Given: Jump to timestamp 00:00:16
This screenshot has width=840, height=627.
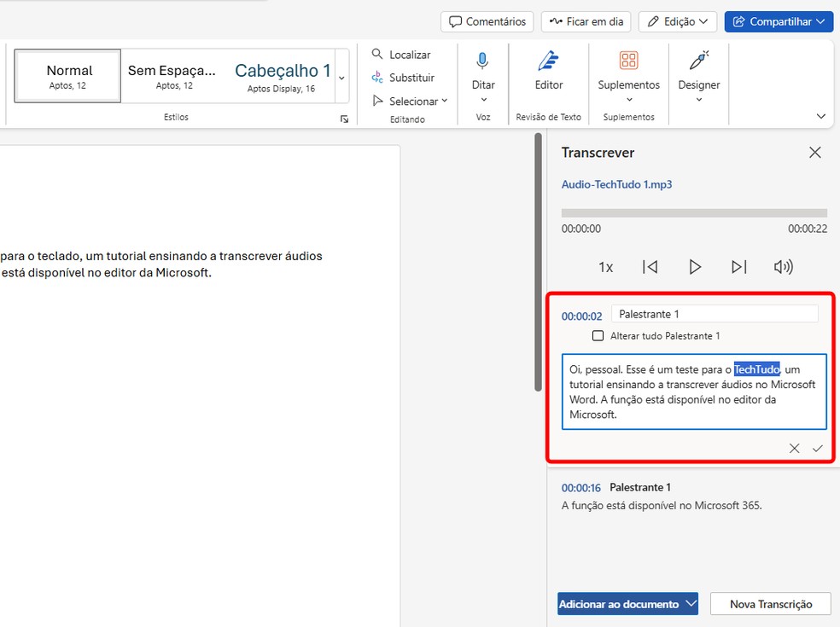Looking at the screenshot, I should [581, 488].
